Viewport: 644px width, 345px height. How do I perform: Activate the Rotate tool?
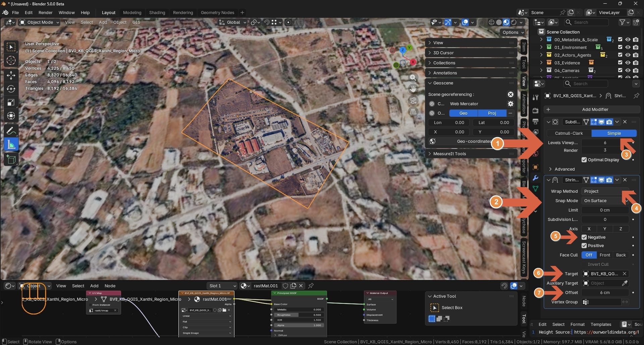pyautogui.click(x=11, y=89)
